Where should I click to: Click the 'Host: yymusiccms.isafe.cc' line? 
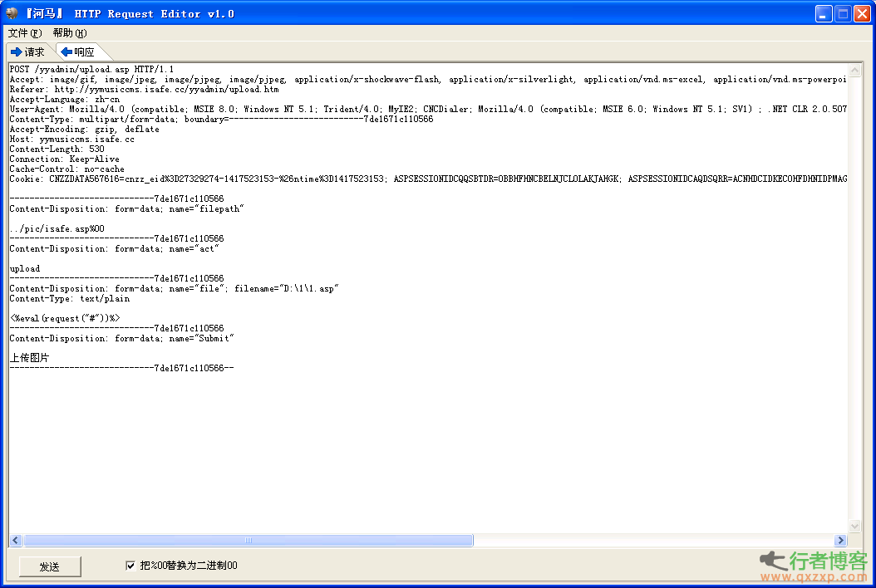(72, 139)
